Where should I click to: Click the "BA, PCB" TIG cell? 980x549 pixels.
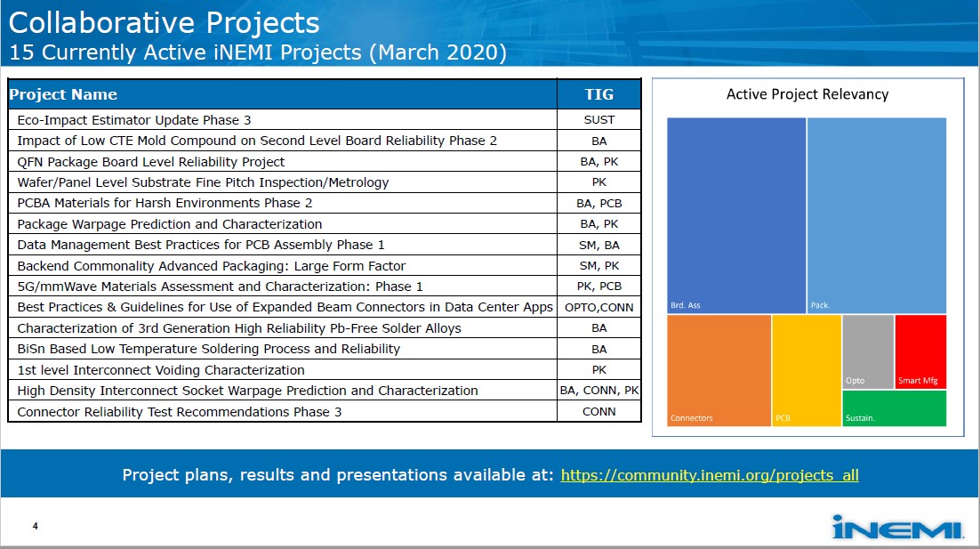(x=598, y=203)
